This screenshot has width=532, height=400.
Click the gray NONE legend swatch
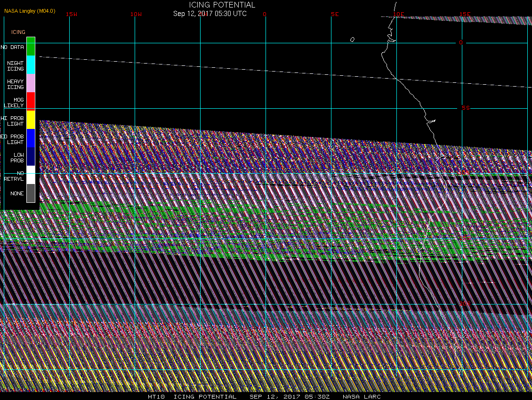(x=31, y=193)
